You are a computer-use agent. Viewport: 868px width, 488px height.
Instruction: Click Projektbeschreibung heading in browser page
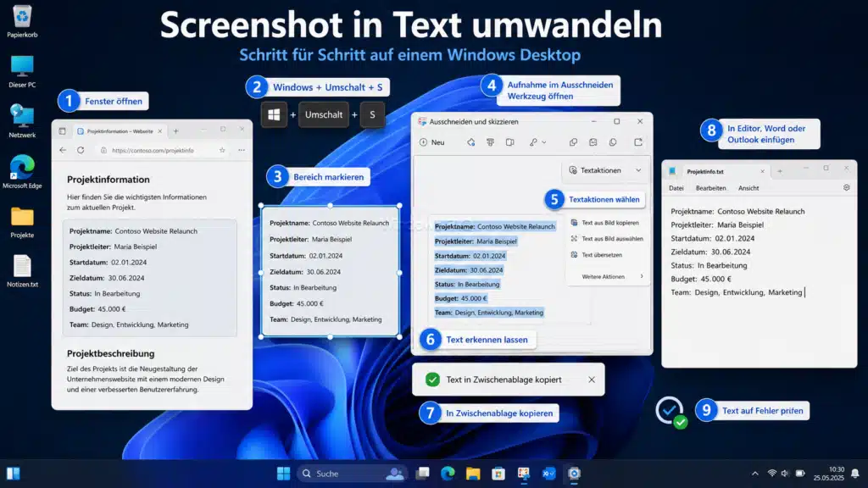(111, 353)
